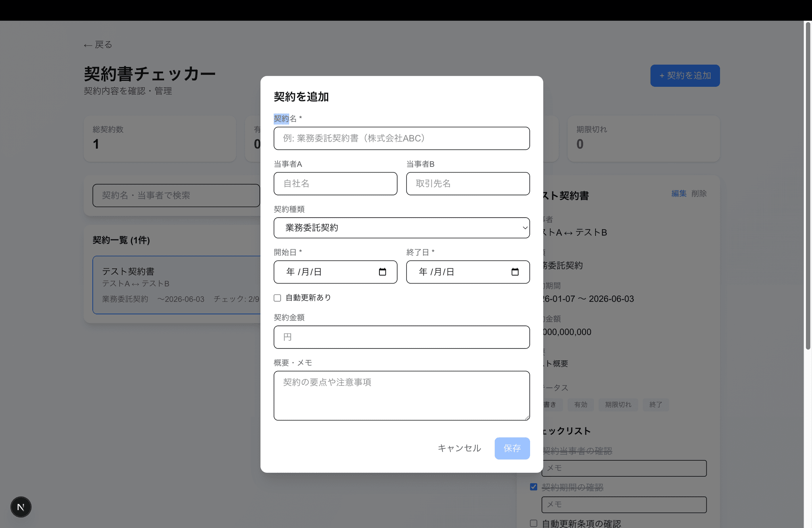Open calendar picker for 開始日
Image resolution: width=812 pixels, height=528 pixels.
(x=382, y=272)
